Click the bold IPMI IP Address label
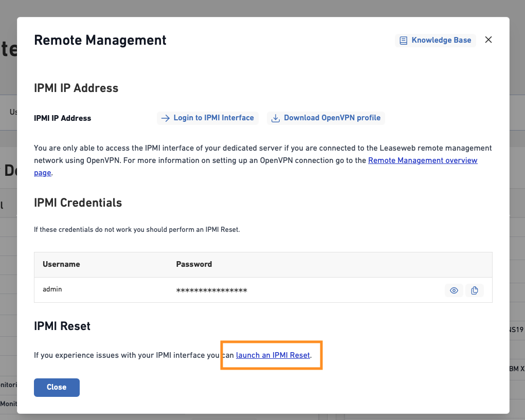 tap(63, 118)
